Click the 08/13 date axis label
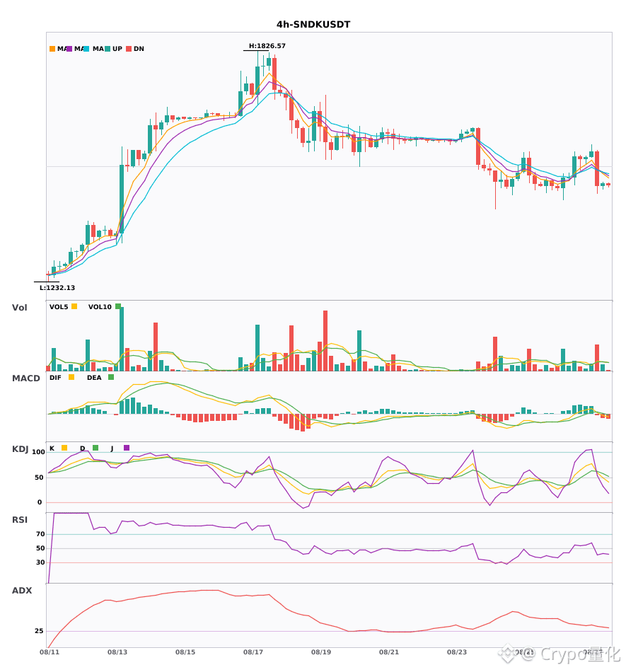Viewport: 626px width, 672px height. coord(117,652)
